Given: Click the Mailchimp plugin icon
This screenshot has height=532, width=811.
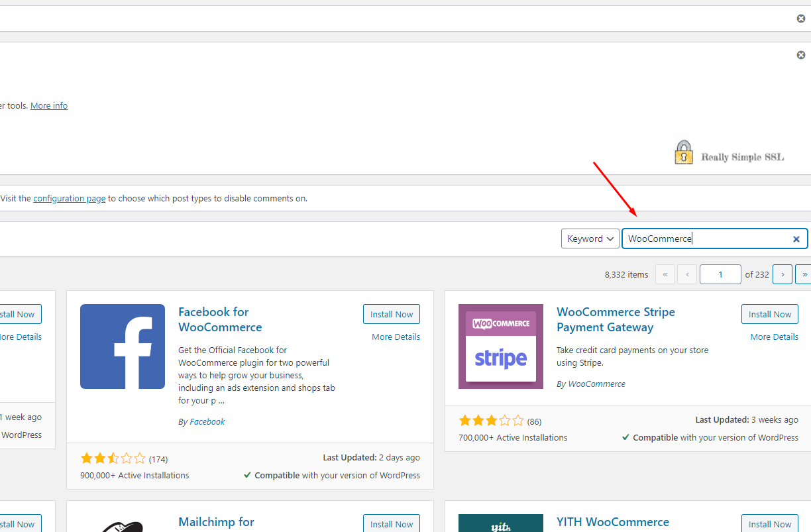Looking at the screenshot, I should pos(123,523).
